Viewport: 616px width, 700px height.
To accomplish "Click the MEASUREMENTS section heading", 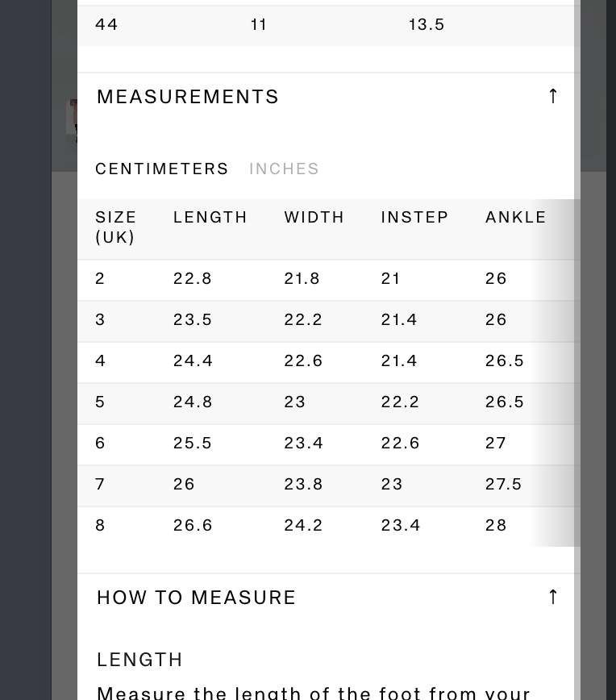I will [188, 97].
